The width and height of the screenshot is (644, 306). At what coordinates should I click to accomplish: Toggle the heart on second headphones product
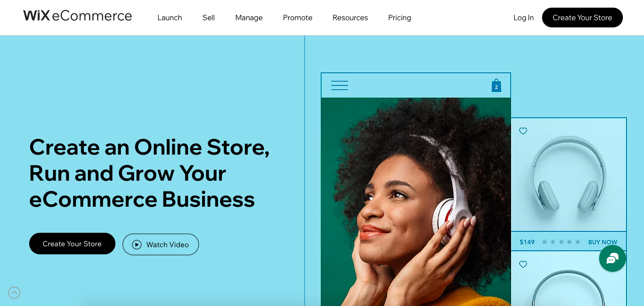(523, 265)
